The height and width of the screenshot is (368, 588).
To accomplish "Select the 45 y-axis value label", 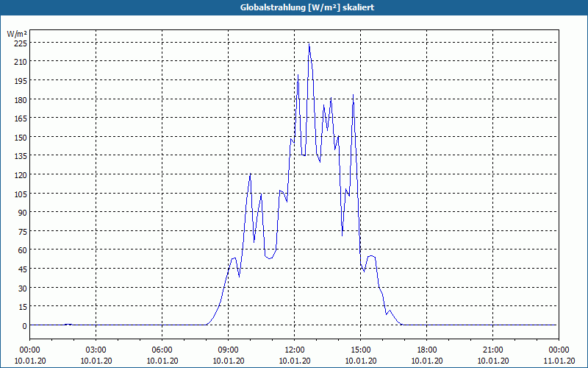I will point(23,269).
